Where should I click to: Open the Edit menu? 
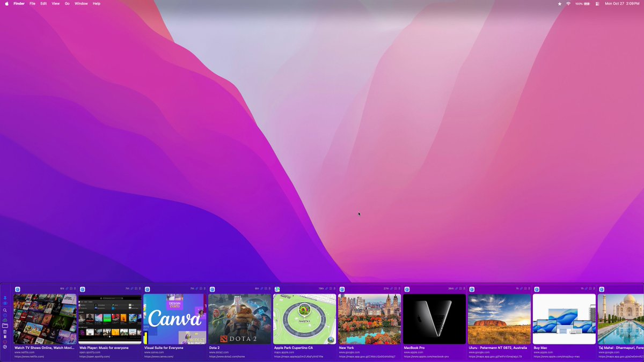43,3
